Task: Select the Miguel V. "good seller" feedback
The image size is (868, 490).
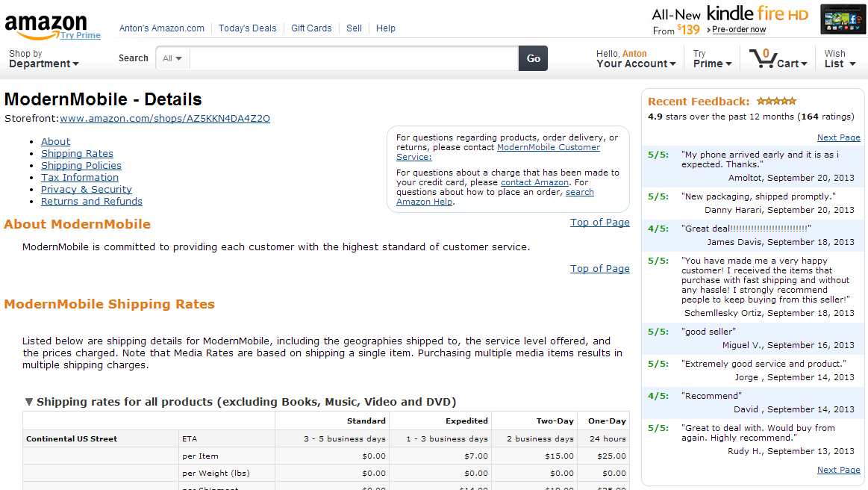Action: pos(753,338)
